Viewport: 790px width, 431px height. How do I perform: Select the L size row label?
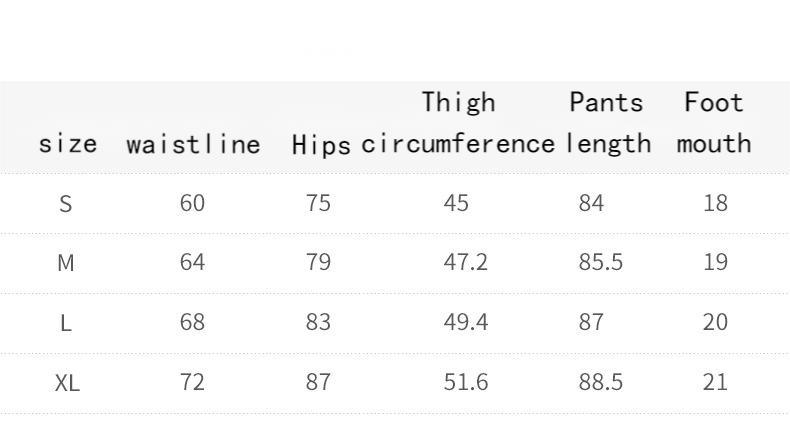(66, 323)
